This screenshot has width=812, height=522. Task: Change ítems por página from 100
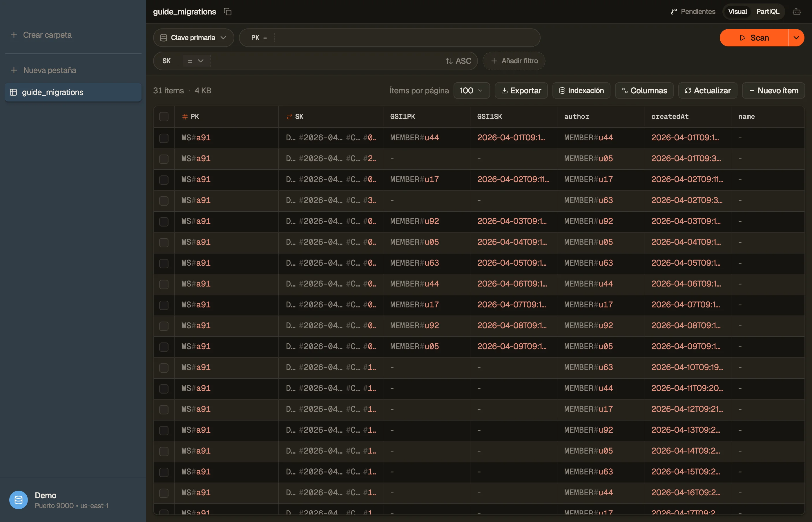point(472,90)
